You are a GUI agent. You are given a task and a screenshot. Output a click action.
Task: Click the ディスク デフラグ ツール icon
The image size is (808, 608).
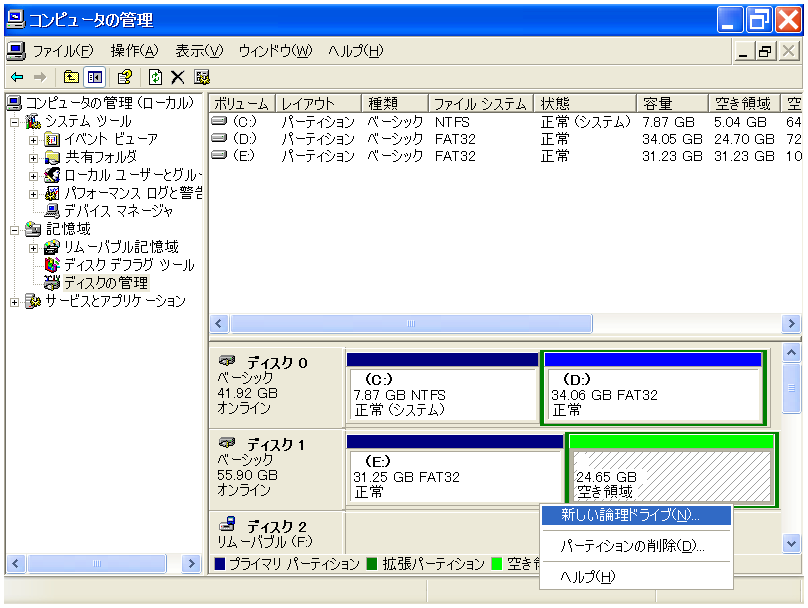(52, 265)
